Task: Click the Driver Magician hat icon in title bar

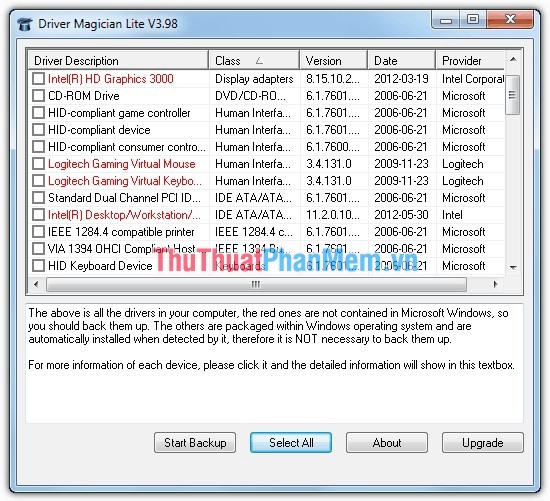Action: click(25, 24)
